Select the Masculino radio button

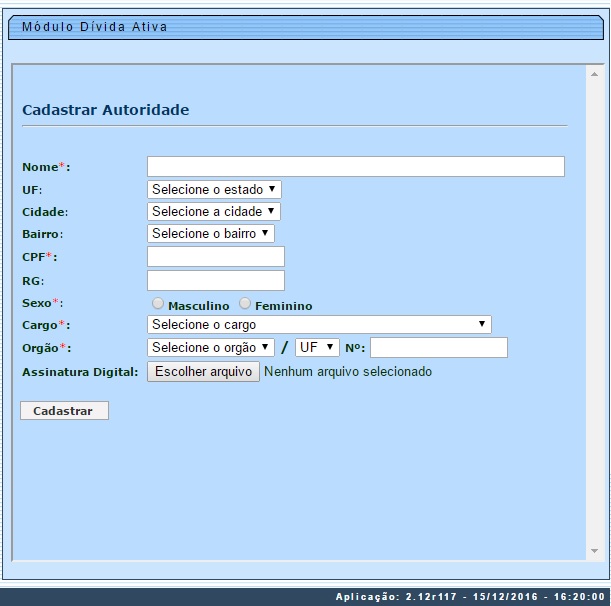click(x=158, y=304)
